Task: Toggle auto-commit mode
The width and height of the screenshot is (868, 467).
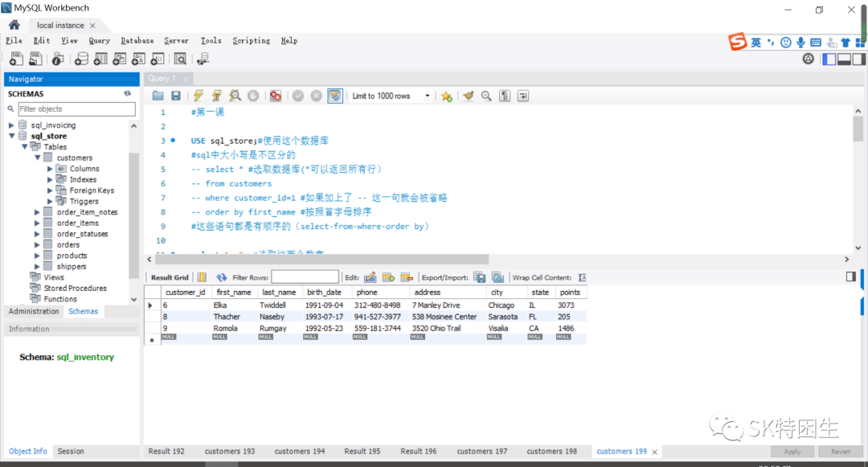Action: coord(335,96)
